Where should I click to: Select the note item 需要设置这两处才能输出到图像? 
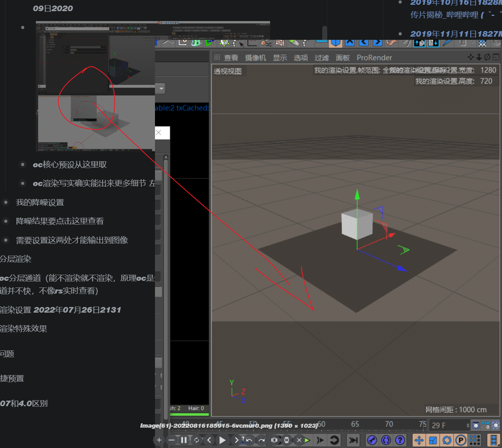pyautogui.click(x=72, y=240)
